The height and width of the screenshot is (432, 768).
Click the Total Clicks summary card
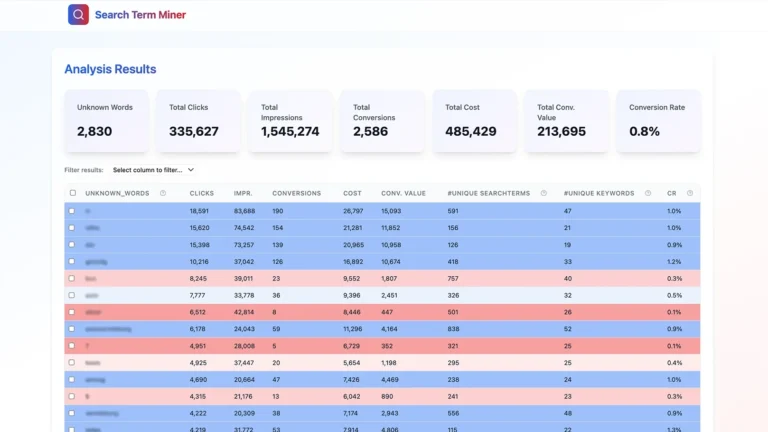198,121
